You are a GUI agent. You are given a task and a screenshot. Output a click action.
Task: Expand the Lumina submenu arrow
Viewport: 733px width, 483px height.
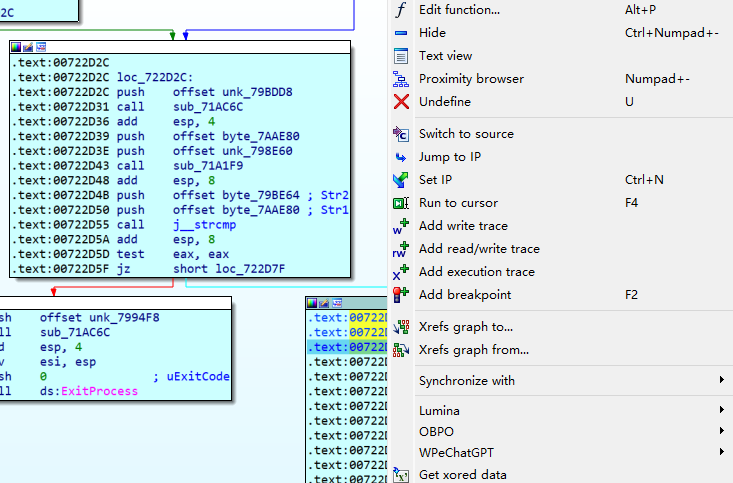point(722,410)
